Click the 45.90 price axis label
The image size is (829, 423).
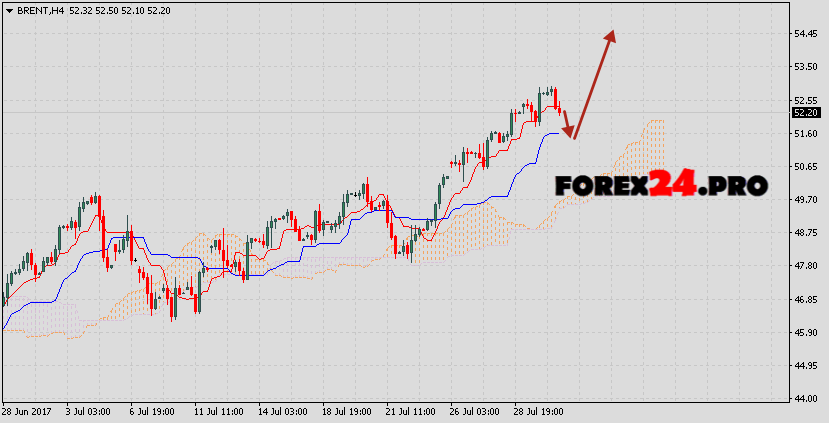pos(806,332)
